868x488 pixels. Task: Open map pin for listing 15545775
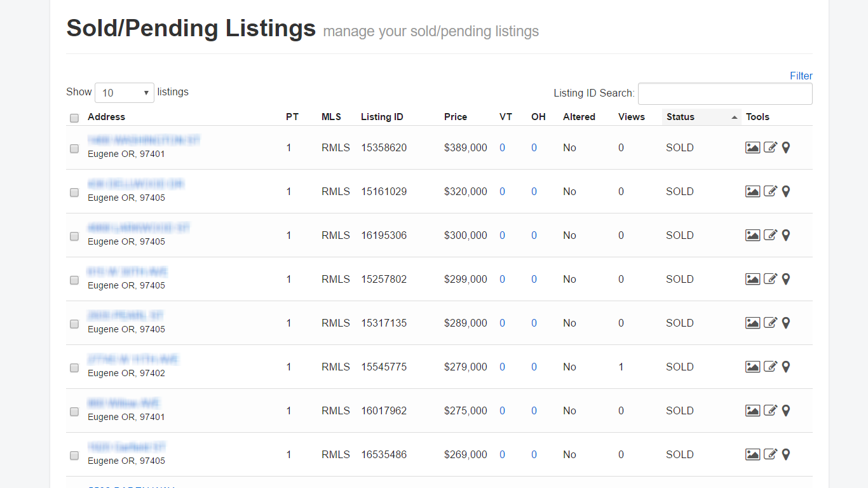coord(786,367)
